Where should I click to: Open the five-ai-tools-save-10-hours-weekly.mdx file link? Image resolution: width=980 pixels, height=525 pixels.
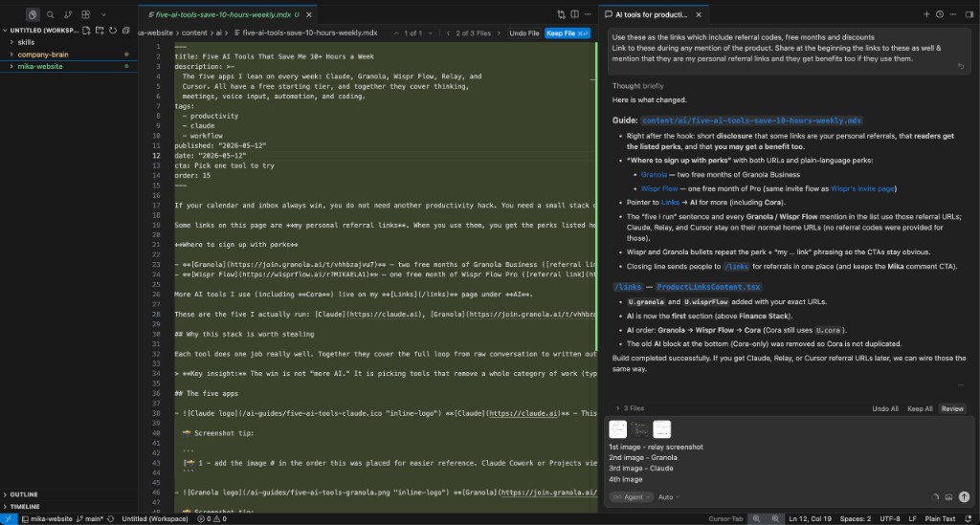coord(751,120)
